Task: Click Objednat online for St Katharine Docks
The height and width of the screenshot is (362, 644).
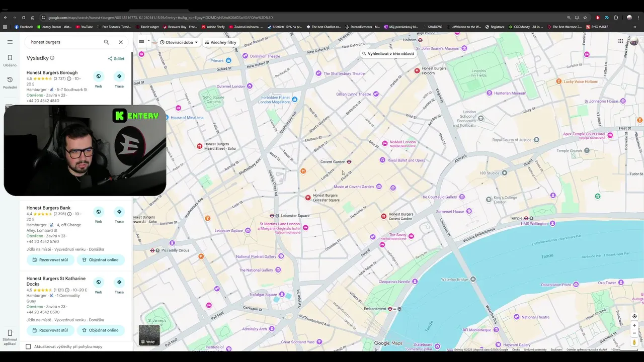Action: [101, 330]
